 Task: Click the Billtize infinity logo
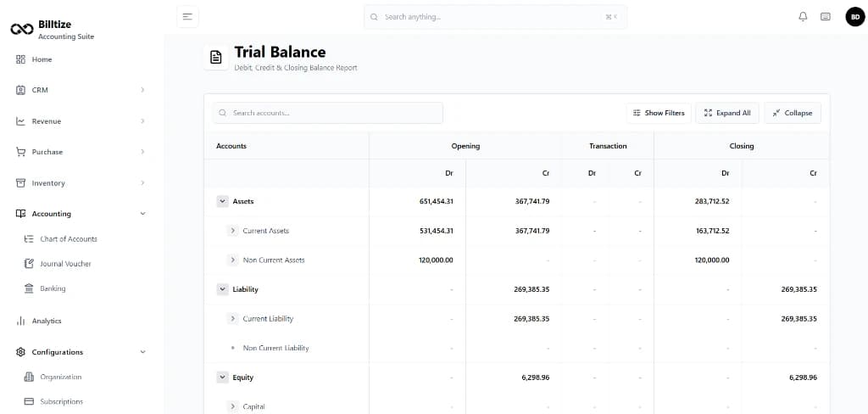(x=22, y=29)
